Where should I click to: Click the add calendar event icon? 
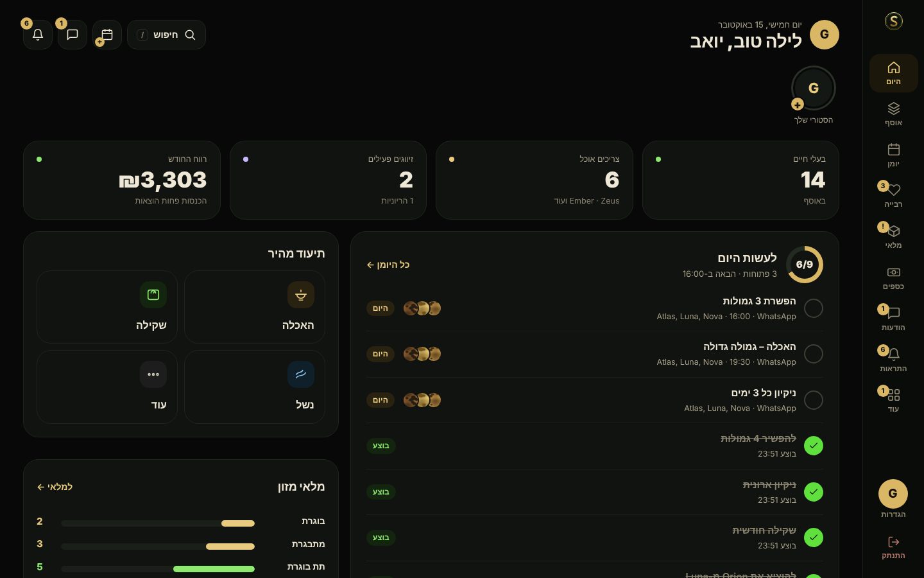pyautogui.click(x=107, y=35)
